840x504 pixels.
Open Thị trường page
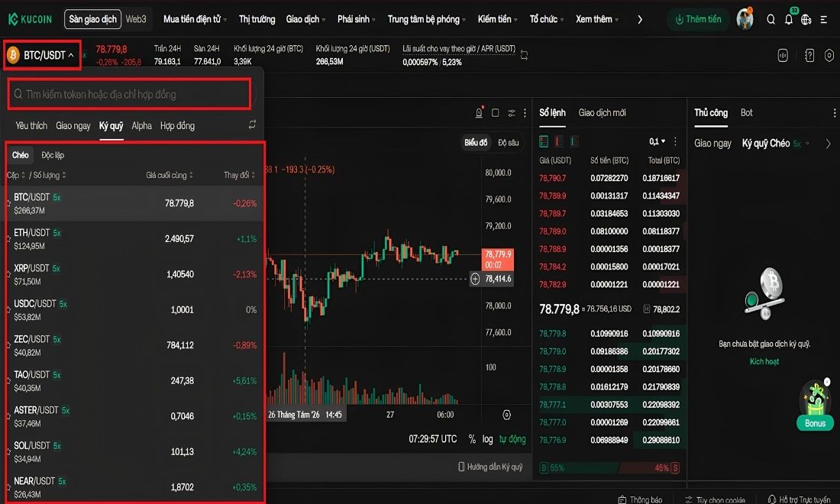tap(257, 19)
